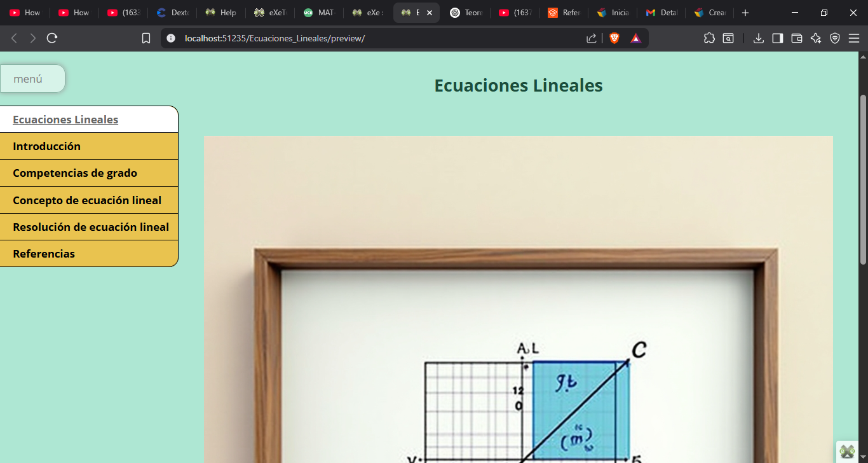Open the Downloads icon in toolbar
The width and height of the screenshot is (868, 463).
click(x=758, y=38)
